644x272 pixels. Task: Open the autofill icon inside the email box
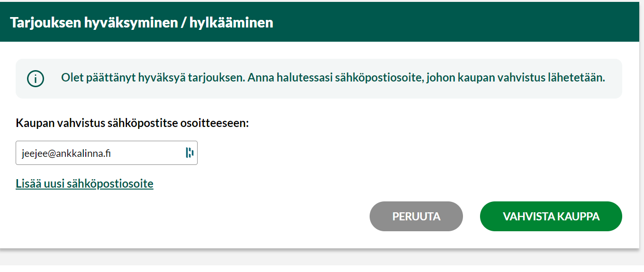coord(190,153)
